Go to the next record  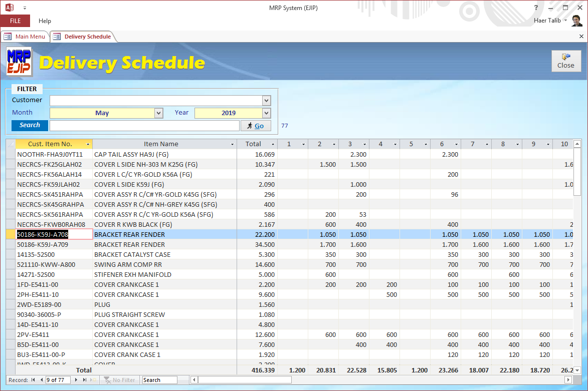tap(76, 380)
